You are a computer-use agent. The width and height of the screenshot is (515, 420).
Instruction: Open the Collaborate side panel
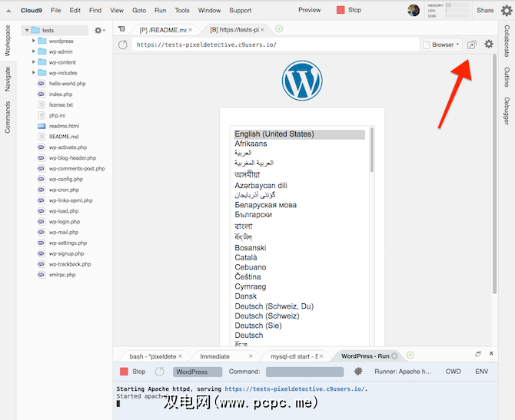[x=507, y=41]
